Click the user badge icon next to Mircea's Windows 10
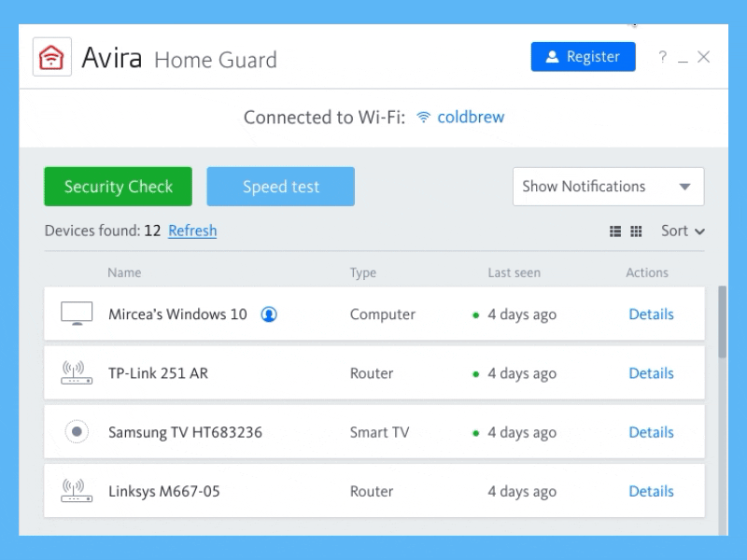 coord(269,315)
